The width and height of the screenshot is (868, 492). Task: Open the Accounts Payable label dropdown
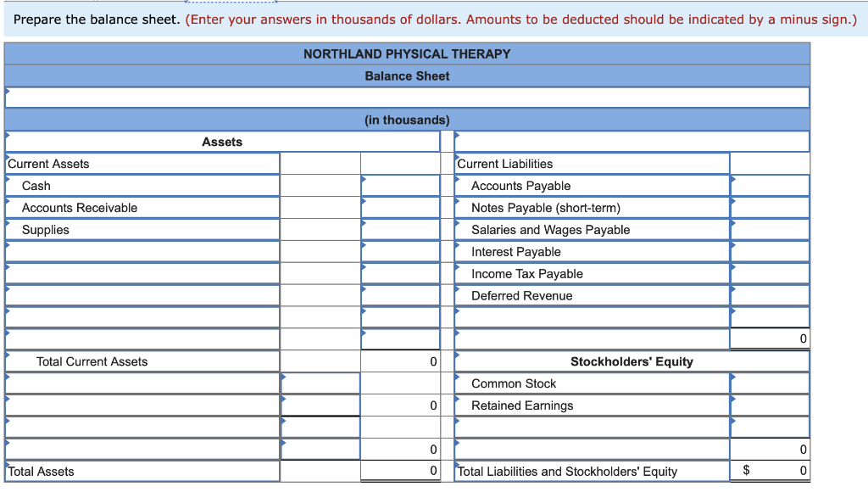tap(592, 186)
